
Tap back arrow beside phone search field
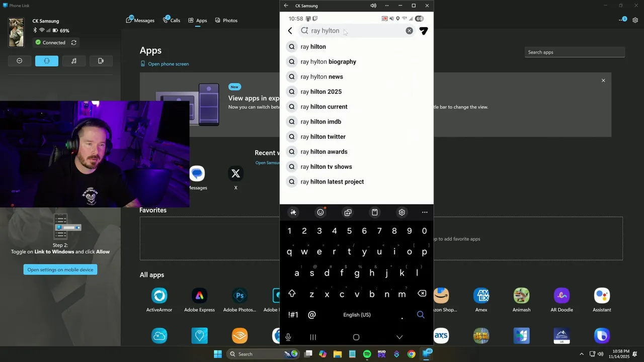(x=290, y=31)
